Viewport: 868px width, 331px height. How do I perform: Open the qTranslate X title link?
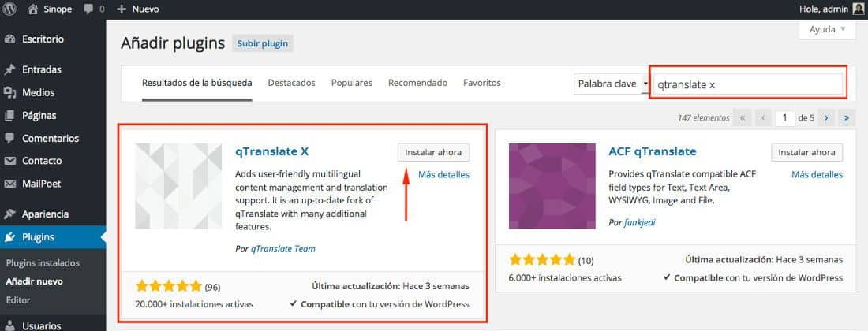pos(271,151)
